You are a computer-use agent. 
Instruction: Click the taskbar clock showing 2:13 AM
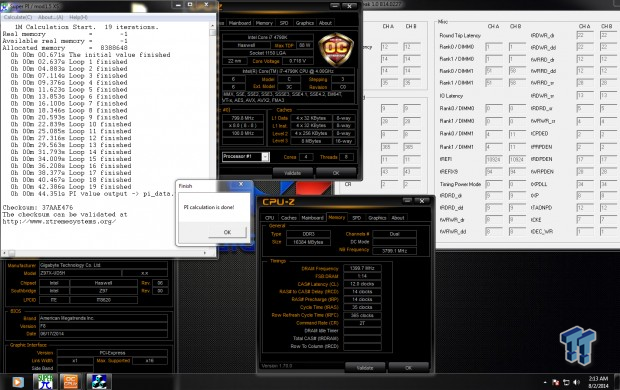coord(598,382)
